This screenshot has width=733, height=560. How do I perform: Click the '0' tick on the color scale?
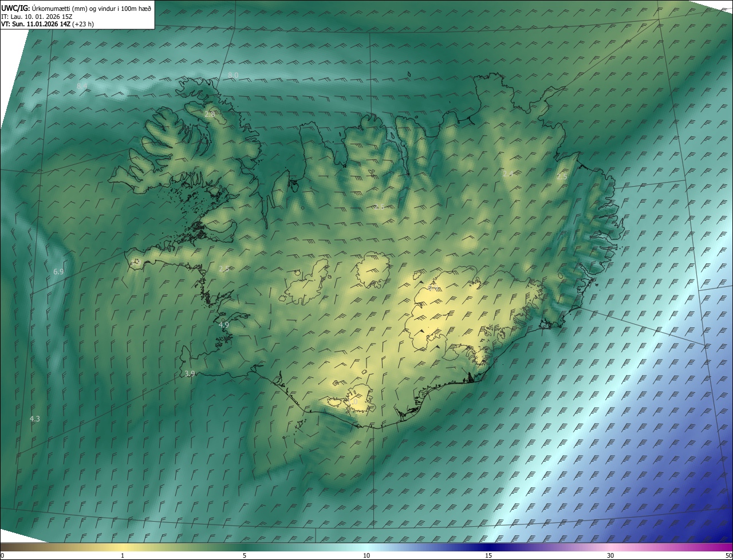pos(2,555)
